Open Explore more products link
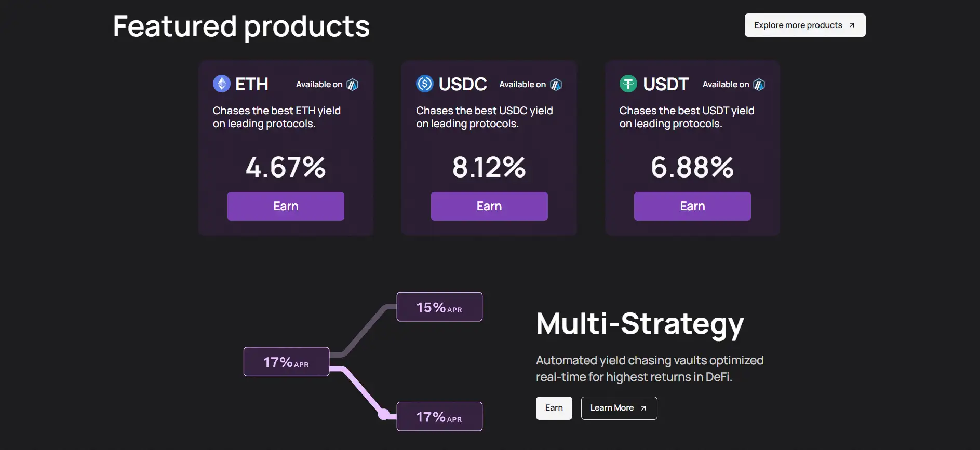Viewport: 980px width, 450px height. [804, 25]
